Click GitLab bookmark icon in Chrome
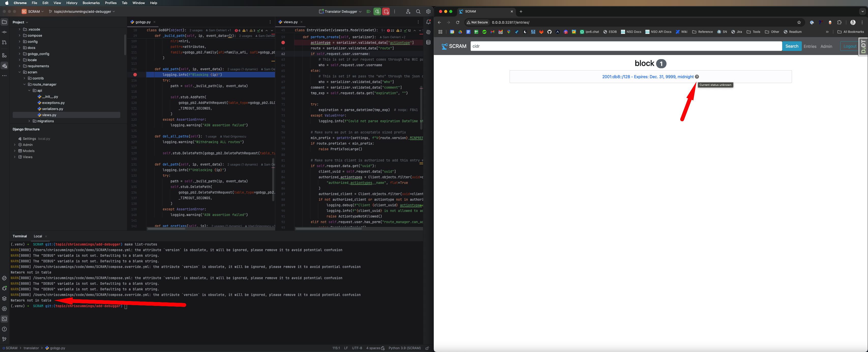This screenshot has width=868, height=352. tap(541, 32)
